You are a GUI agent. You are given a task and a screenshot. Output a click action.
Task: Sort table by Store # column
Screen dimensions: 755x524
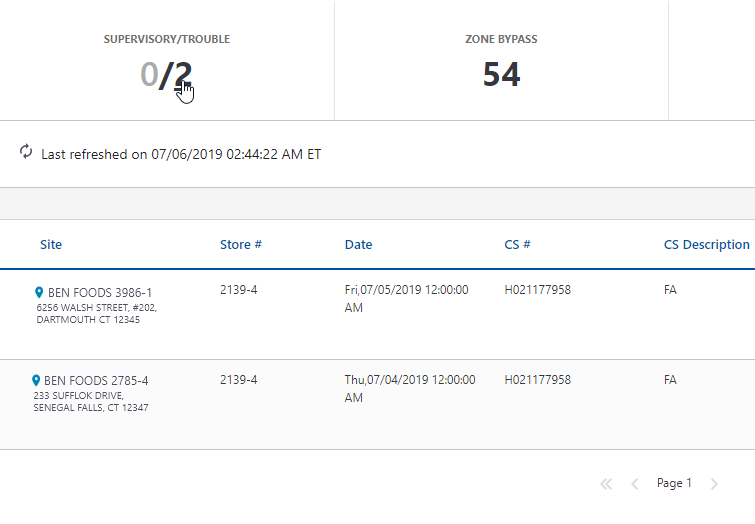pyautogui.click(x=241, y=245)
